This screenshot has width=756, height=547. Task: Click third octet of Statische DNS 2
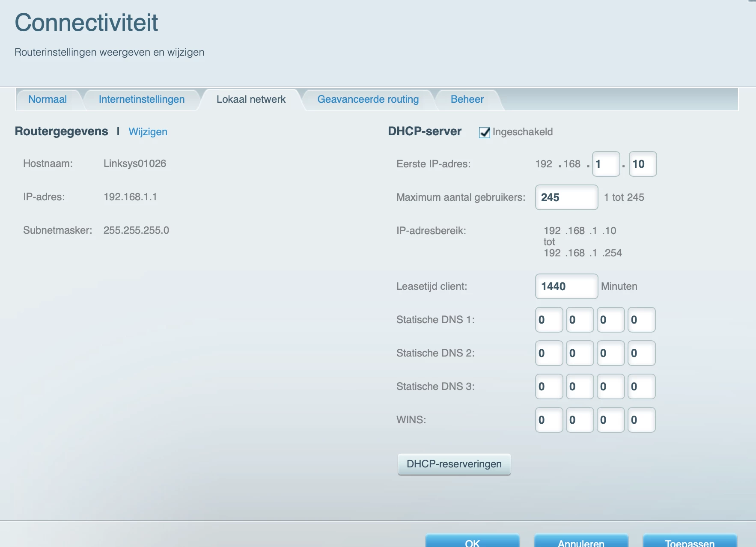tap(610, 353)
